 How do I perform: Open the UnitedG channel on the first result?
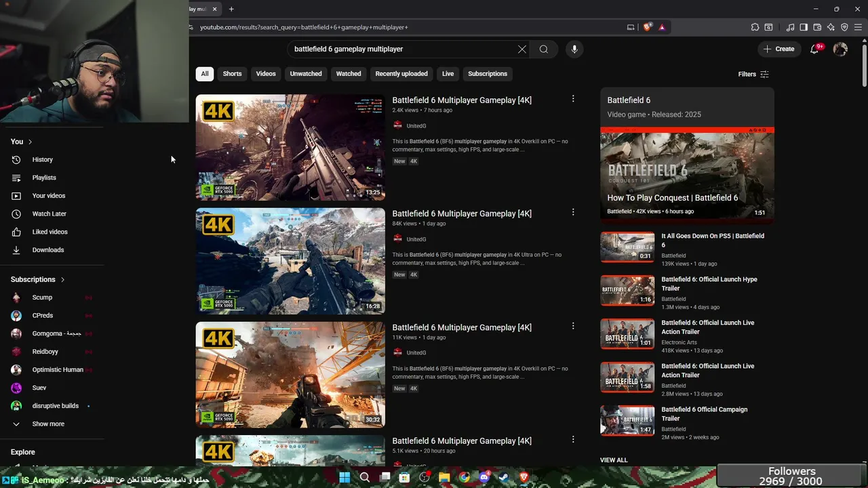(416, 126)
